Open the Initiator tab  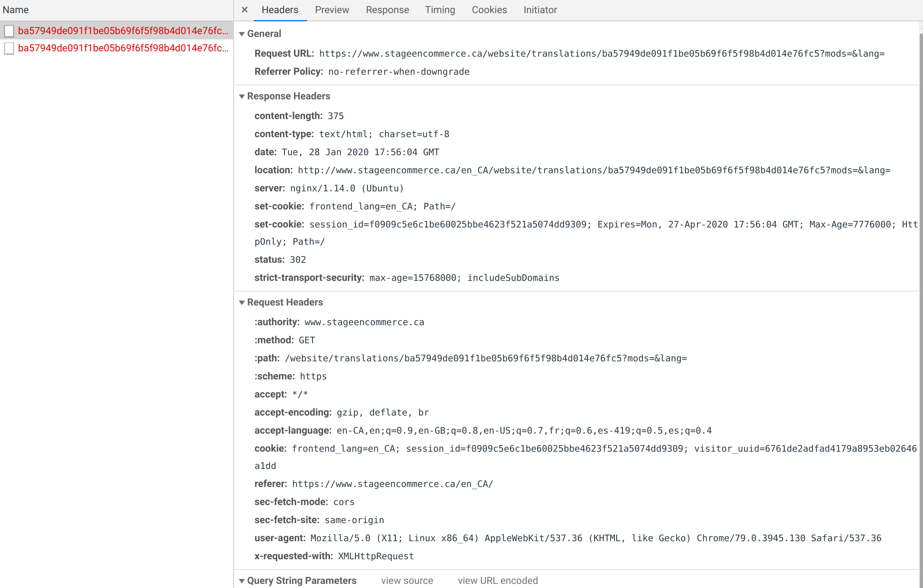[x=540, y=10]
